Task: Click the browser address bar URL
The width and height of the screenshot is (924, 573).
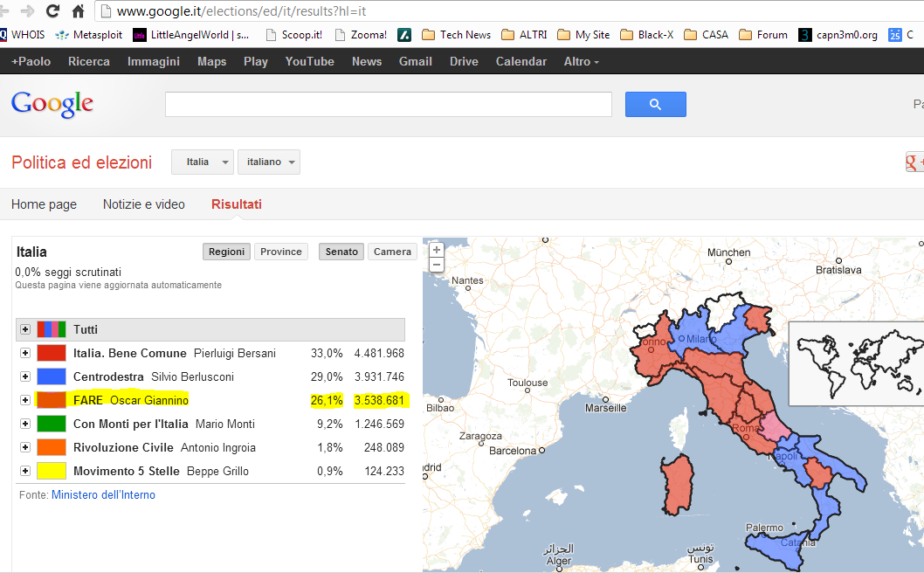Action: coord(242,11)
